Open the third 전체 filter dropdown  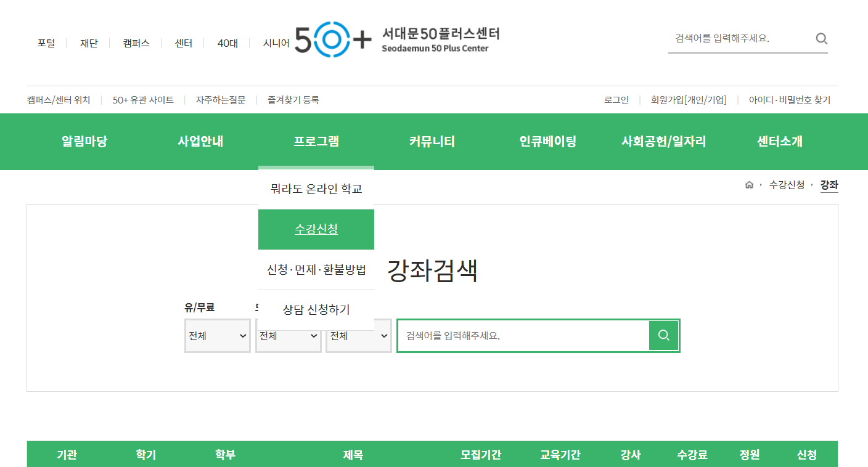pyautogui.click(x=359, y=336)
